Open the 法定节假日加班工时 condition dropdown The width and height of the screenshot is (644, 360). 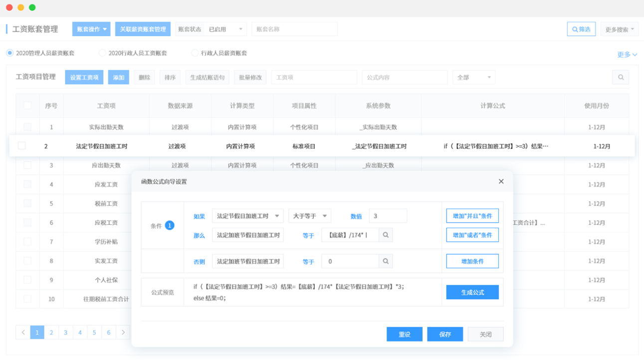248,216
